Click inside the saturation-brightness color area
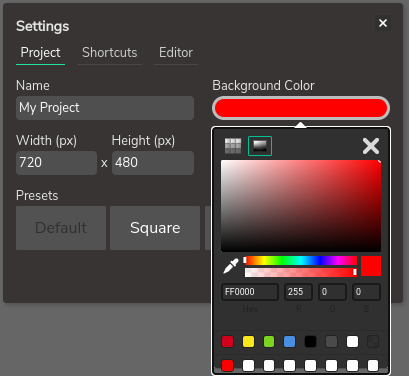The height and width of the screenshot is (376, 409). [x=301, y=206]
